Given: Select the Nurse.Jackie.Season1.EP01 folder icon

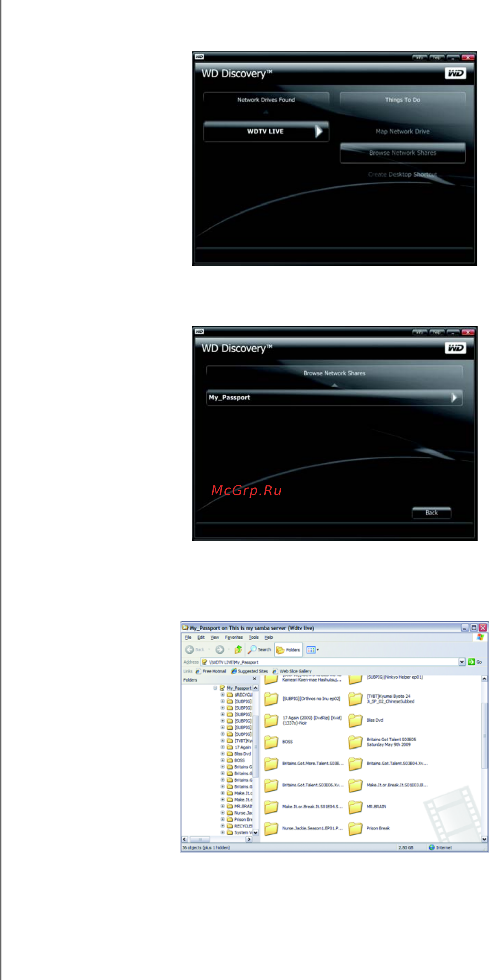Looking at the screenshot, I should [x=271, y=829].
